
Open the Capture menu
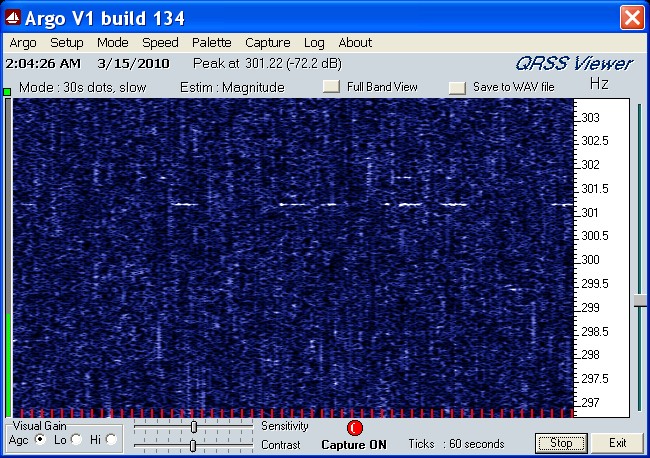268,43
